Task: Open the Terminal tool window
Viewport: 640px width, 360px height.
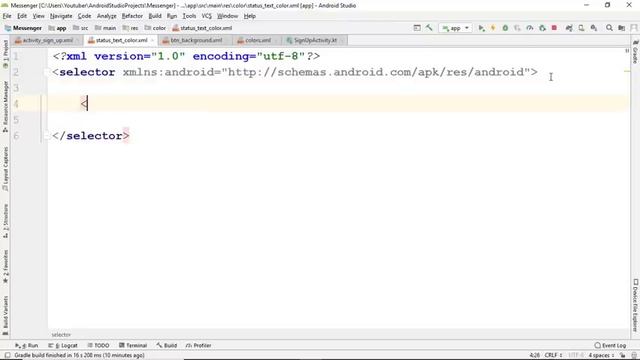Action: coord(133,345)
